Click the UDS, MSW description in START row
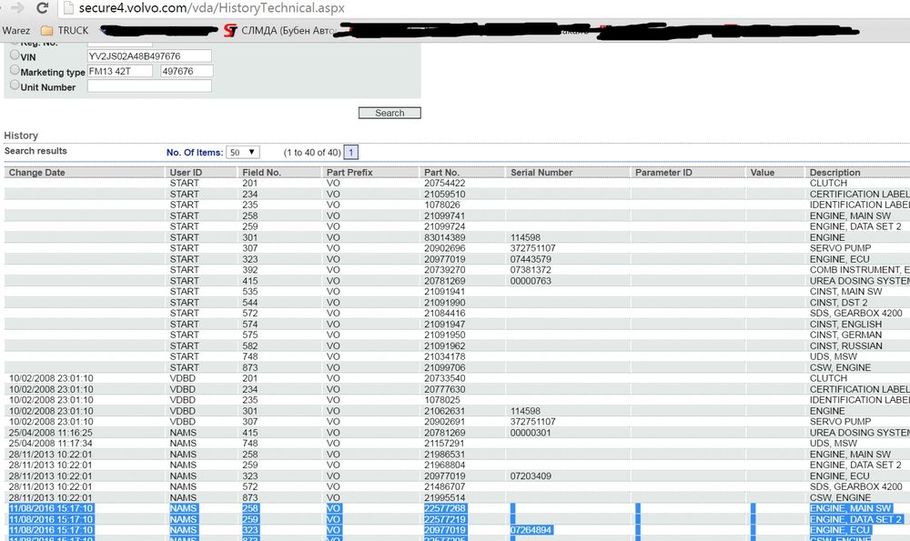This screenshot has height=541, width=910. click(833, 357)
